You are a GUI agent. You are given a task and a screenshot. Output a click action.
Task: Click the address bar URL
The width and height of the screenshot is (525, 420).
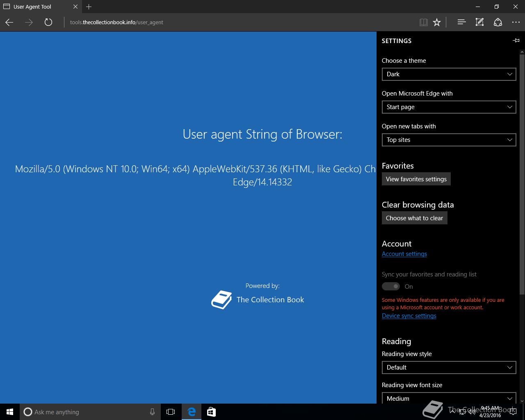[x=116, y=23]
